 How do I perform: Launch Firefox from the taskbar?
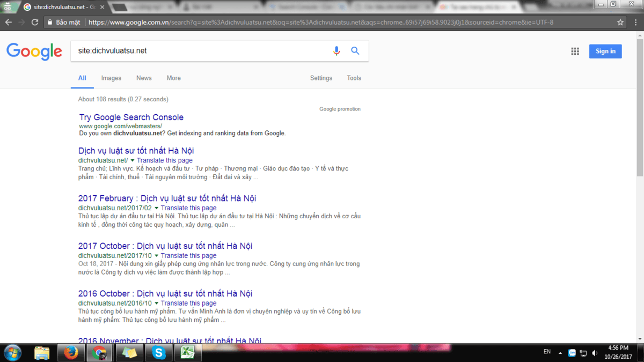tap(71, 353)
